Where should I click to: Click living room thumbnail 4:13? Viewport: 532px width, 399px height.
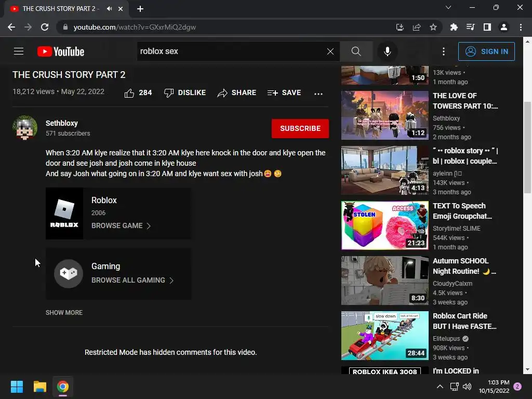(385, 170)
